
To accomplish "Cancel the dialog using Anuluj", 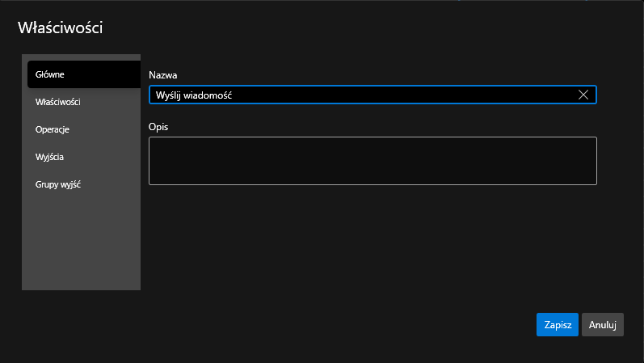I will coord(603,324).
